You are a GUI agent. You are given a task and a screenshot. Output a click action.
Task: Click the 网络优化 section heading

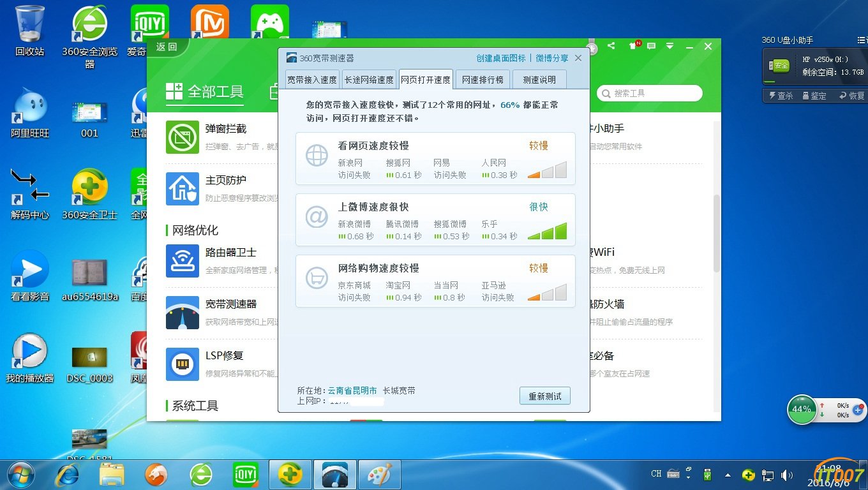195,230
